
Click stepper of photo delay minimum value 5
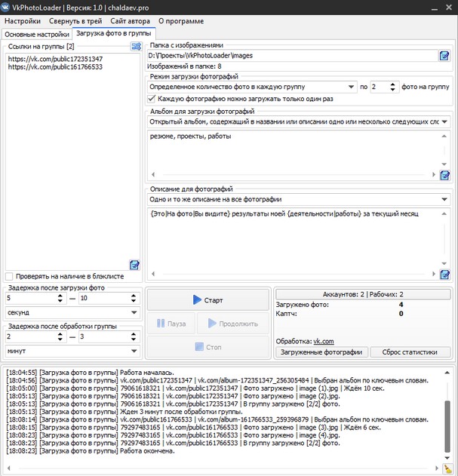click(60, 298)
